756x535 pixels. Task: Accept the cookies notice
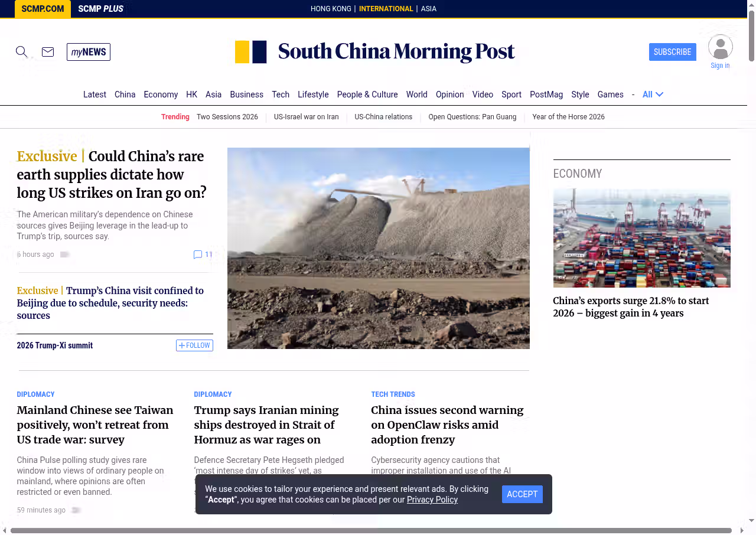point(522,494)
